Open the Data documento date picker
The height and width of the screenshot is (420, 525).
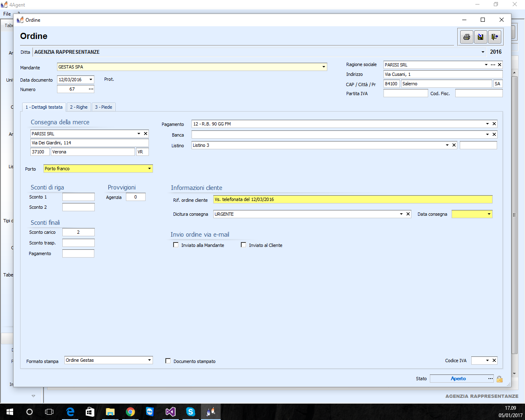(x=91, y=80)
